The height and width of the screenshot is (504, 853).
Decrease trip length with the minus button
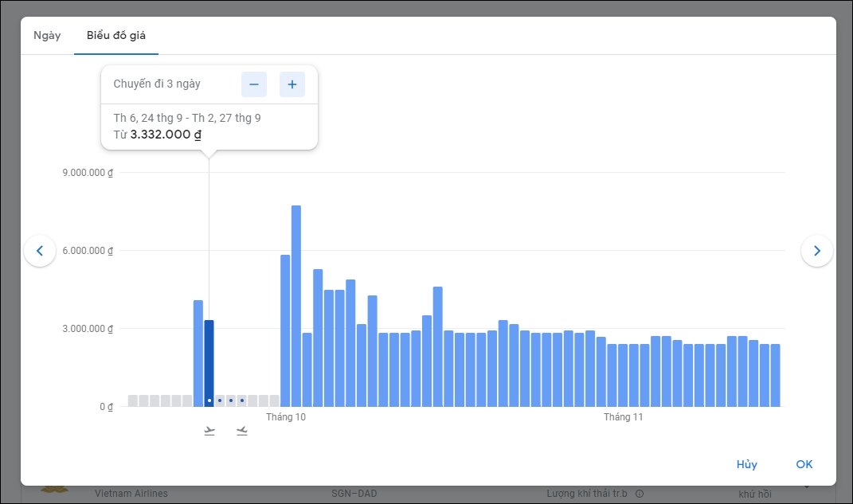tap(254, 84)
